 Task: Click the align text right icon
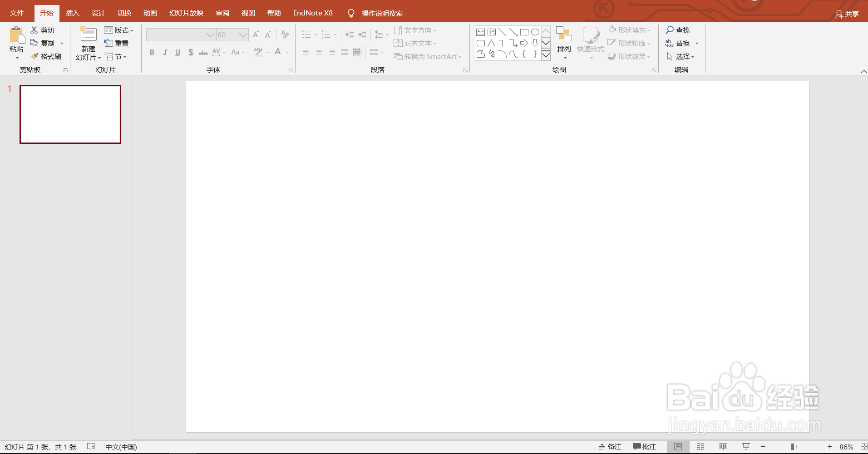[332, 53]
